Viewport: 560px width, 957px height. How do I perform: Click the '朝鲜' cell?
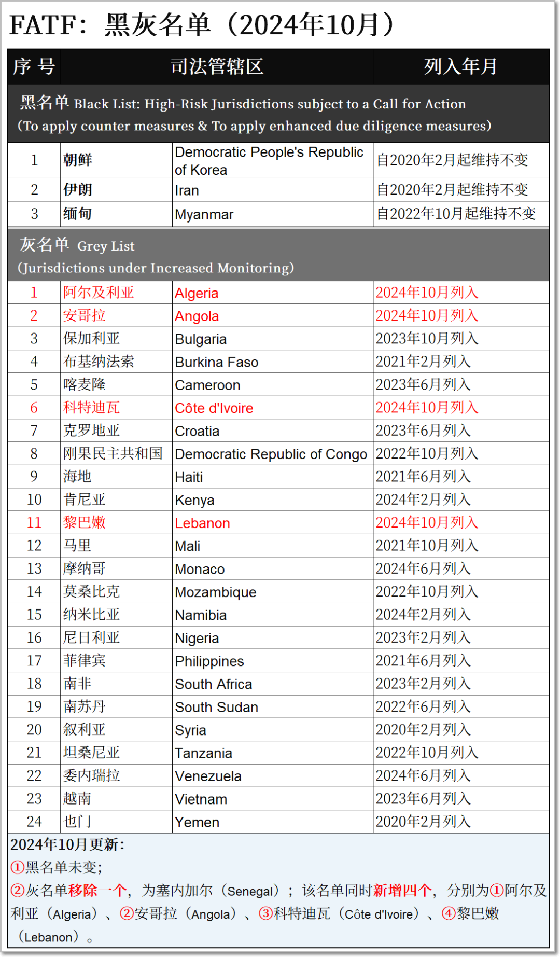116,161
